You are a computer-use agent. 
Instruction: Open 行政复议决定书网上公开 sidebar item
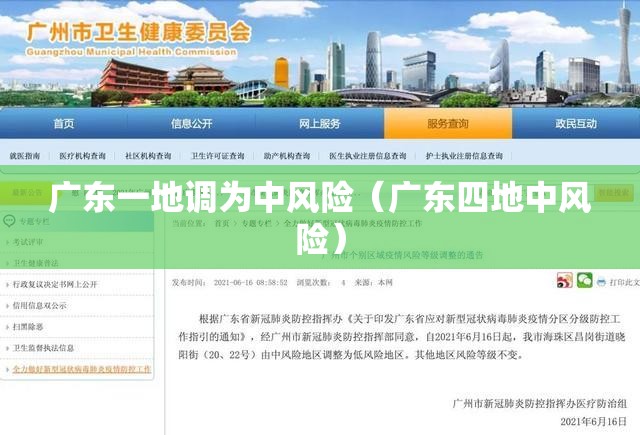[x=55, y=284]
